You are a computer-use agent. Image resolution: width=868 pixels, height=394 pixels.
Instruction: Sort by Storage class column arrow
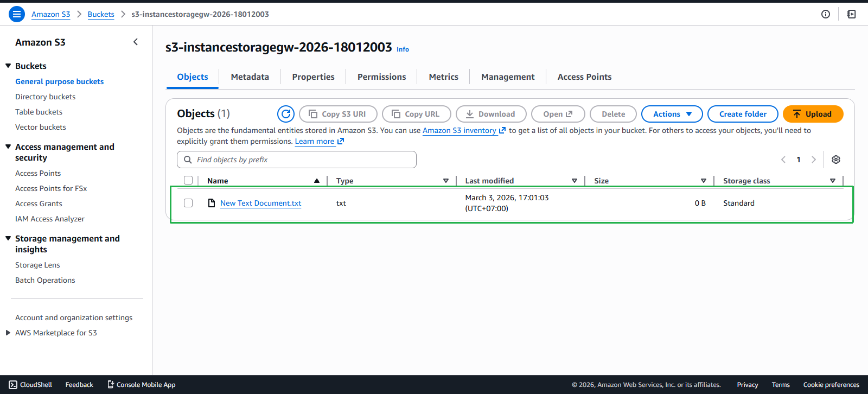[x=833, y=181]
